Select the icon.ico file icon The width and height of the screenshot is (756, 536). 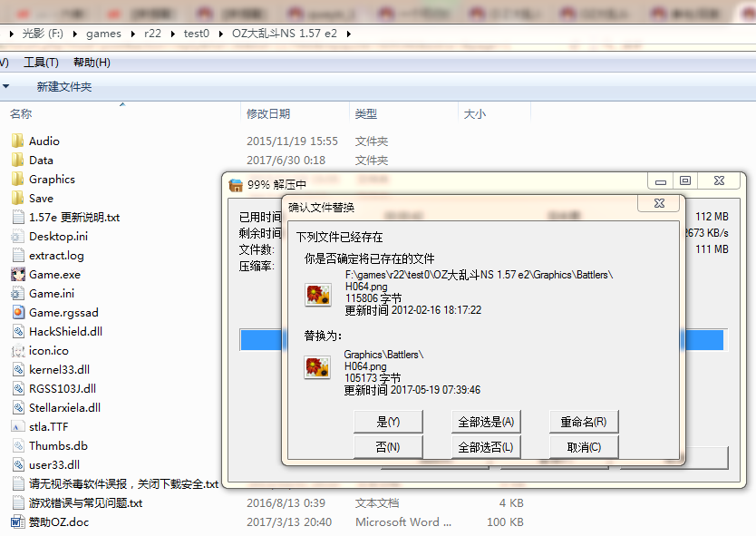click(18, 351)
